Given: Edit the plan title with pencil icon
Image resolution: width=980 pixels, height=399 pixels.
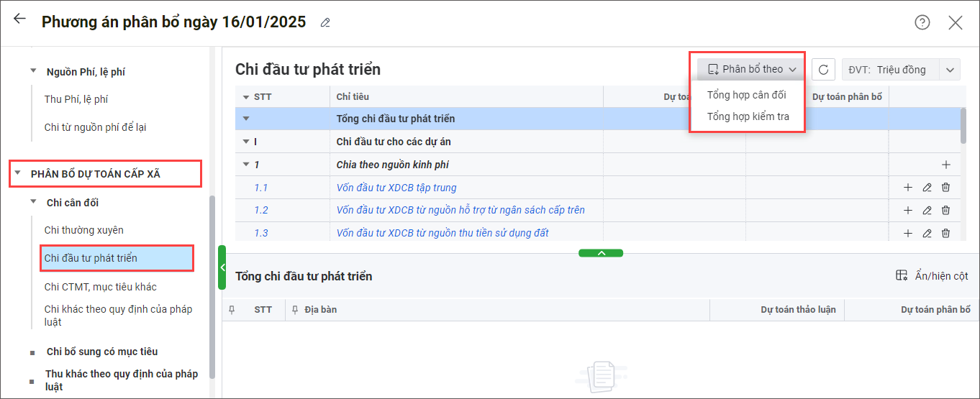Looking at the screenshot, I should tap(325, 23).
